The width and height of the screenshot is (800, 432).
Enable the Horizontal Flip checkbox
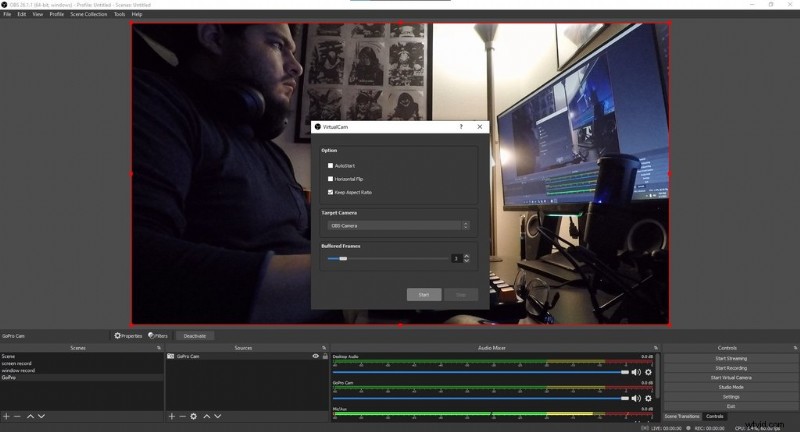click(x=330, y=179)
